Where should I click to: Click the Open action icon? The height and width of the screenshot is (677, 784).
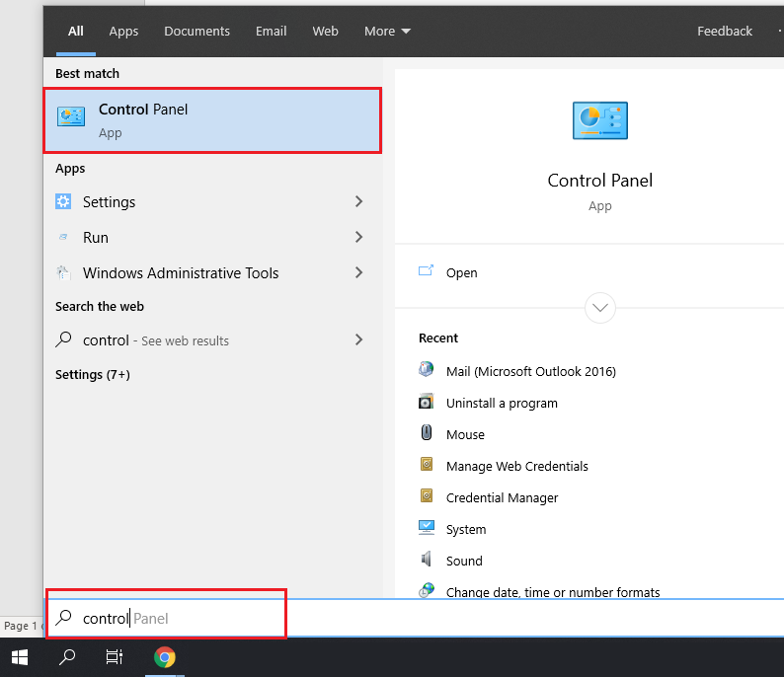[426, 271]
